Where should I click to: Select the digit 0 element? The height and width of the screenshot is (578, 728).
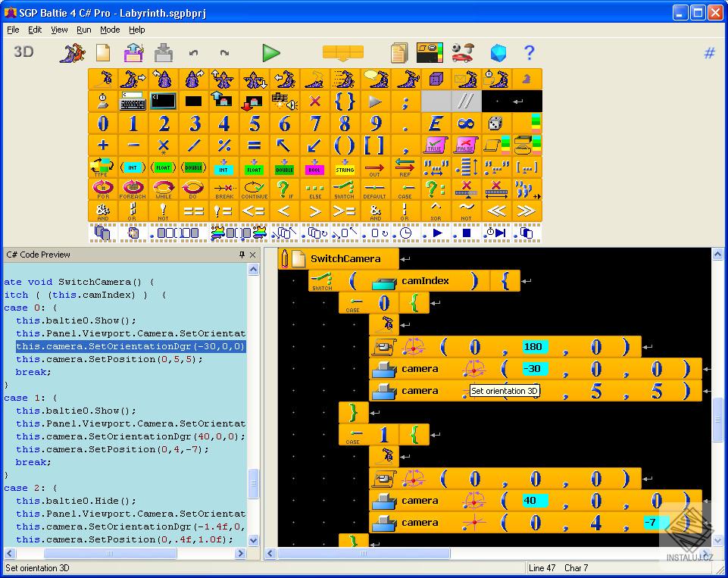coord(103,123)
